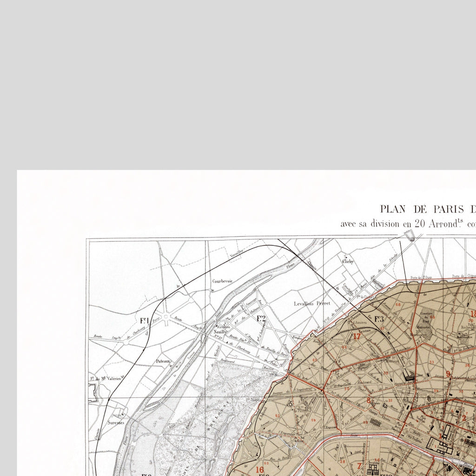Screen dimensions: 476x476
Task: Click red arrondissement number '9'
Action: (448, 374)
